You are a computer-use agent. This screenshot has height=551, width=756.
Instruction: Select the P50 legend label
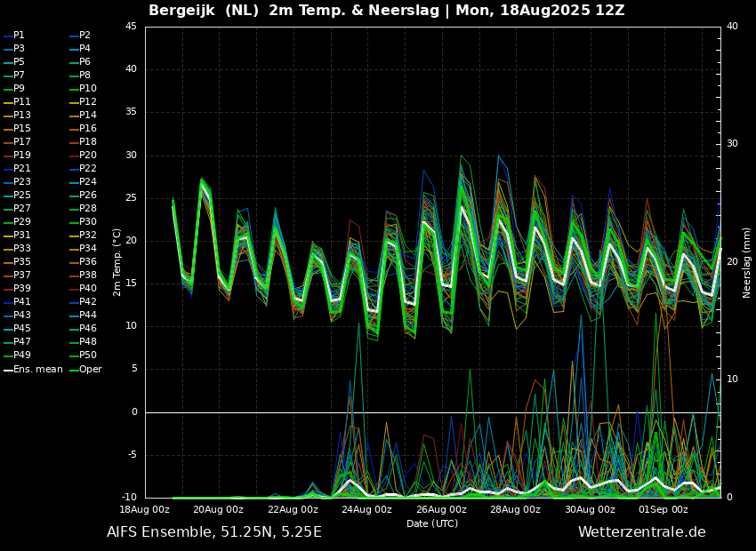83,355
